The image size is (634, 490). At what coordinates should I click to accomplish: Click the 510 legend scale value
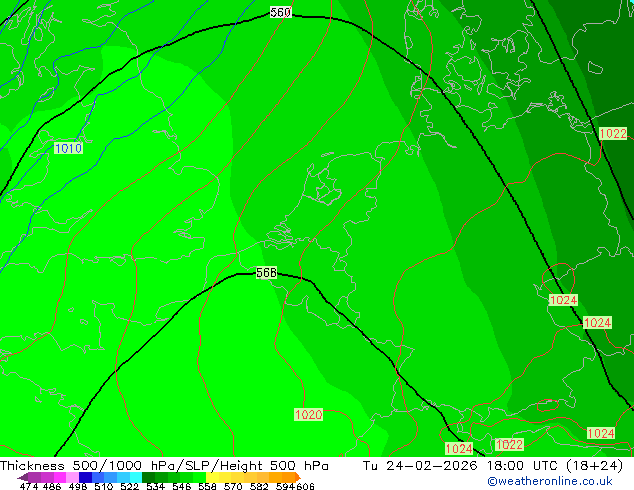tap(104, 486)
